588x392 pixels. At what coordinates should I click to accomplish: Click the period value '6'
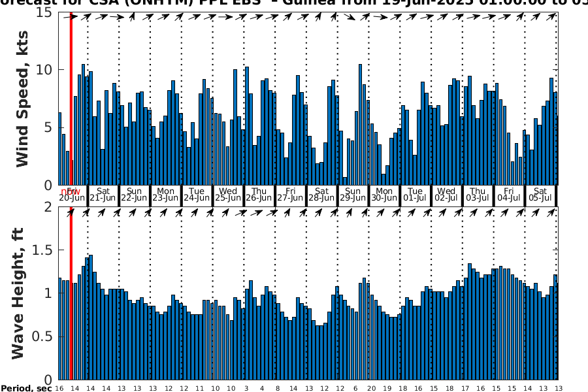pyautogui.click(x=355, y=388)
